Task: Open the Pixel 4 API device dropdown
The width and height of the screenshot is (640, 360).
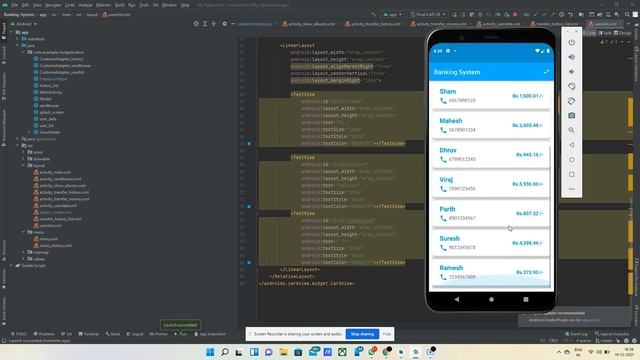Action: pos(428,14)
